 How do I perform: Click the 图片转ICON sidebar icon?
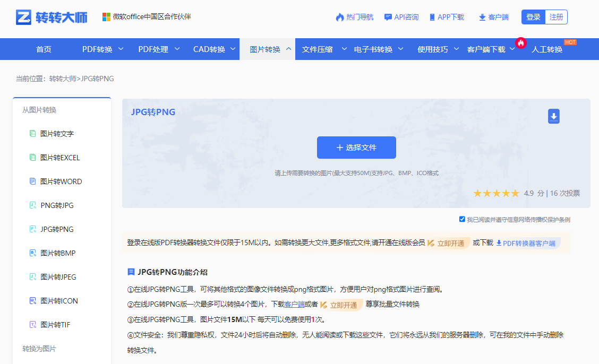33,301
